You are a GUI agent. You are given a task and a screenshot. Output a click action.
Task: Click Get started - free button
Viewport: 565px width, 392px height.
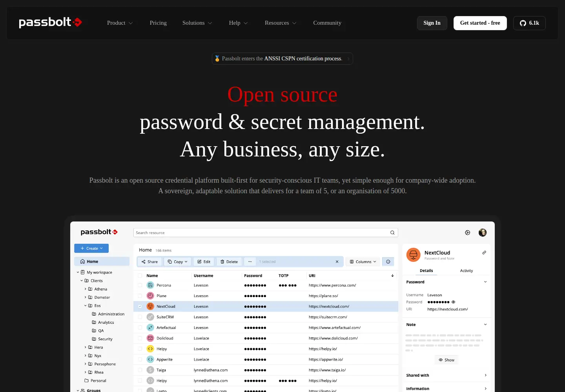pos(480,23)
